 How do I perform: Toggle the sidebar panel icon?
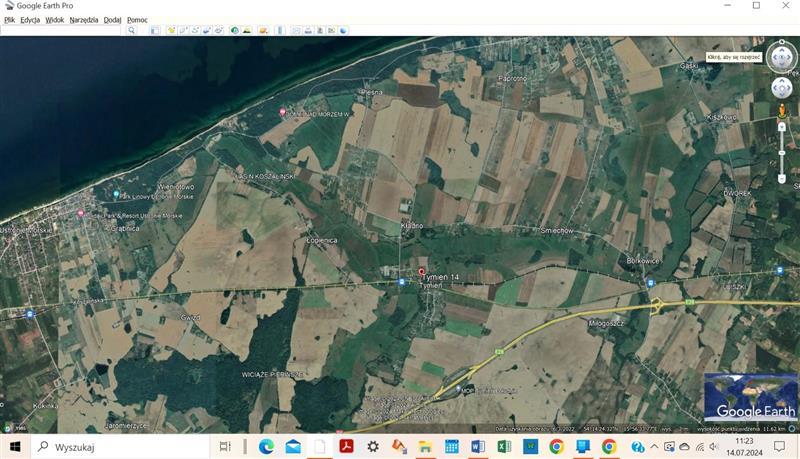155,31
